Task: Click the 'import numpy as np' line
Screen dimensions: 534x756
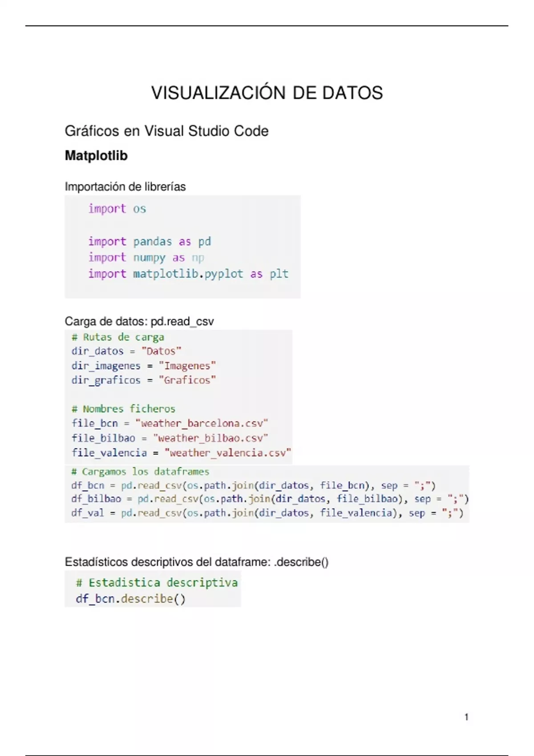Action: pos(146,257)
